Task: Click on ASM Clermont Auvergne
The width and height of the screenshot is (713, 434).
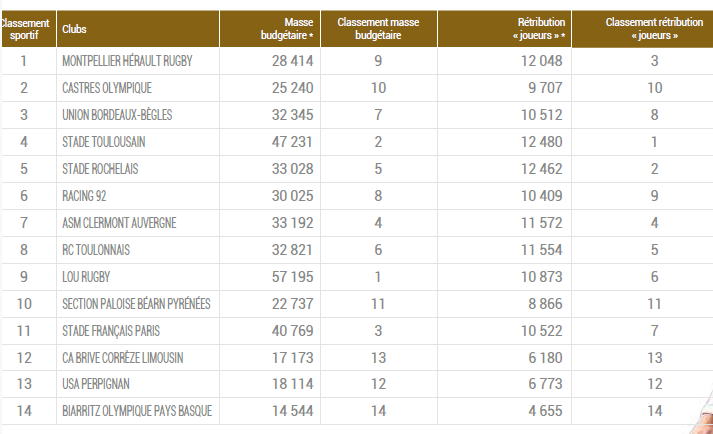Action: tap(119, 223)
